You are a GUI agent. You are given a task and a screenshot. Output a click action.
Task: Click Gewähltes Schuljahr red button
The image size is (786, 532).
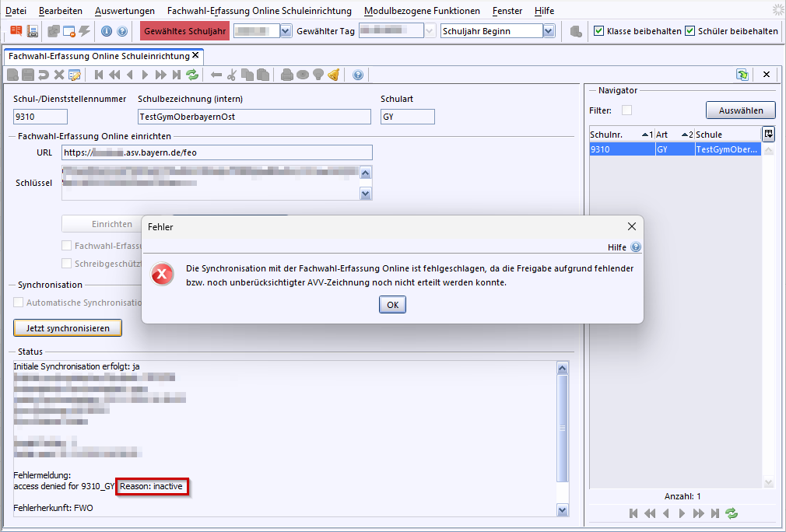(185, 31)
